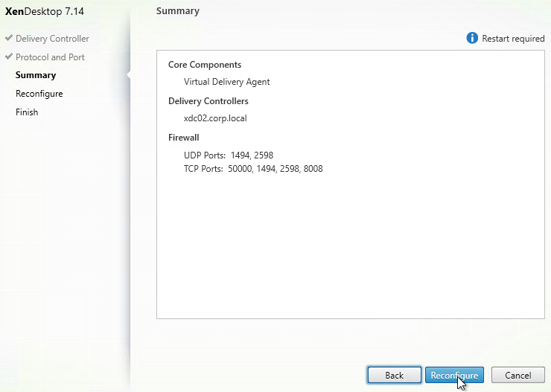Select the Reconfigure step in sidebar
The width and height of the screenshot is (551, 392).
click(x=39, y=94)
